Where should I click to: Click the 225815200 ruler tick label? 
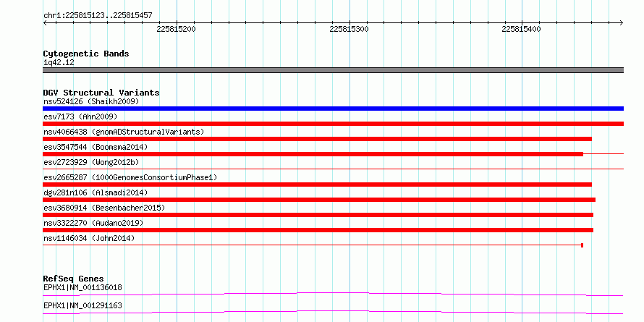pyautogui.click(x=177, y=29)
